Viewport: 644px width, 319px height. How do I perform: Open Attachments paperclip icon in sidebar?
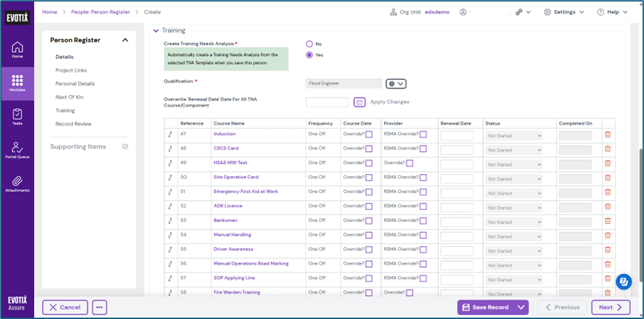tap(17, 182)
